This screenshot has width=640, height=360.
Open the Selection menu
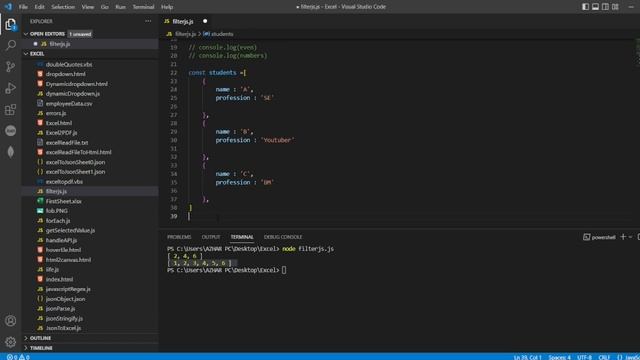(x=63, y=7)
